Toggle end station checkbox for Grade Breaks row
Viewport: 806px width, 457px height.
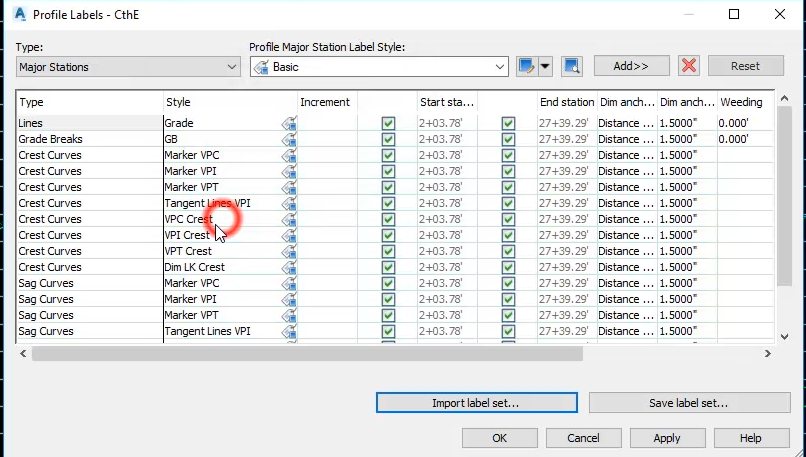point(508,139)
